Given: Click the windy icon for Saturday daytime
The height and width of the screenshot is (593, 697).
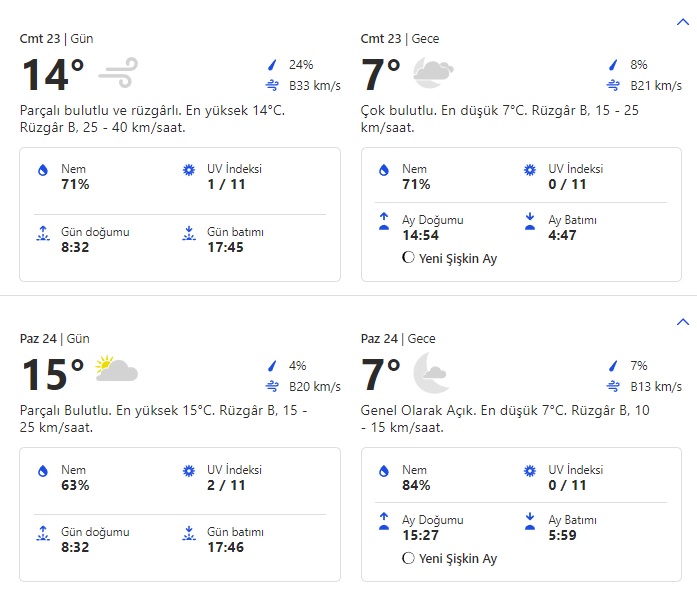Looking at the screenshot, I should [118, 73].
